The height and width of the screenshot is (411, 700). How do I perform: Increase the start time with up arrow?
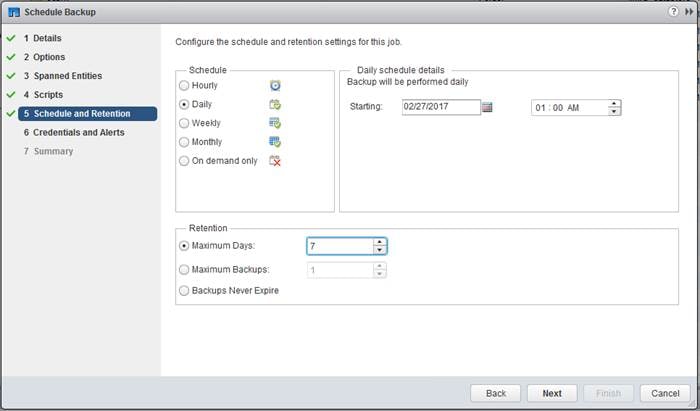[x=614, y=104]
